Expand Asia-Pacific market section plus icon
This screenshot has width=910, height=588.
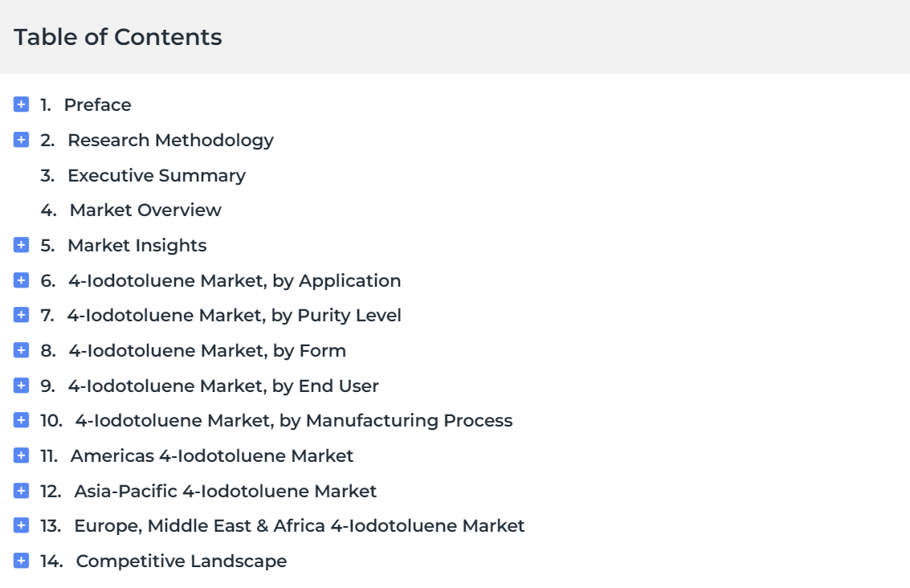point(21,491)
